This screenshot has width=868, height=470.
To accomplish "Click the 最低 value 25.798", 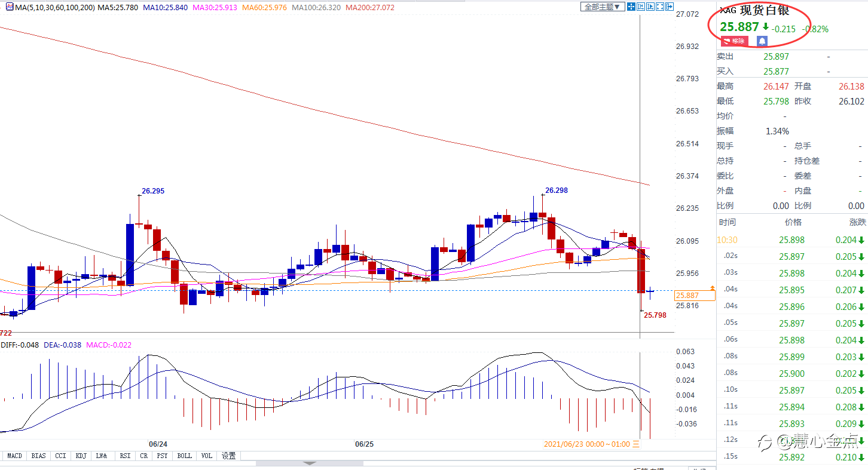I will 776,102.
